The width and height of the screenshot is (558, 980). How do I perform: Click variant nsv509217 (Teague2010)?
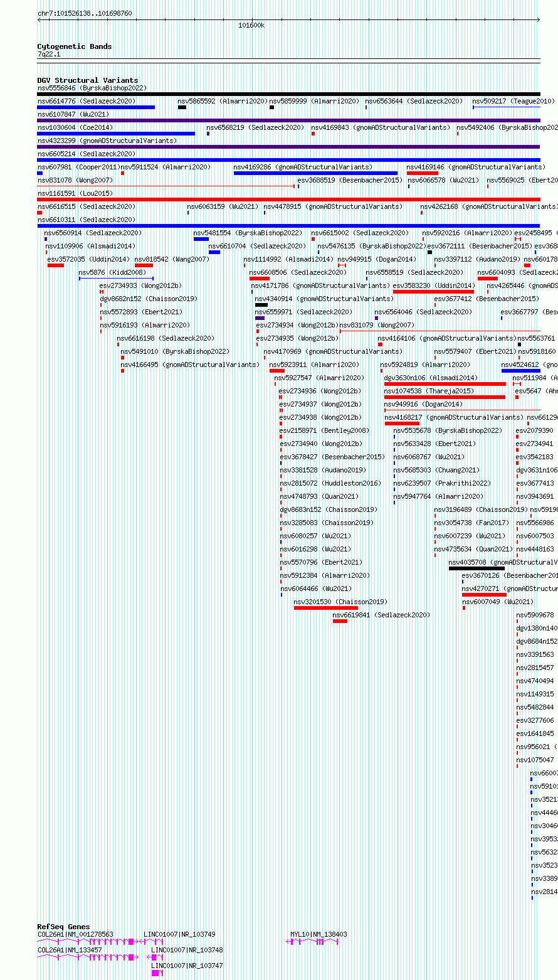coord(513,101)
